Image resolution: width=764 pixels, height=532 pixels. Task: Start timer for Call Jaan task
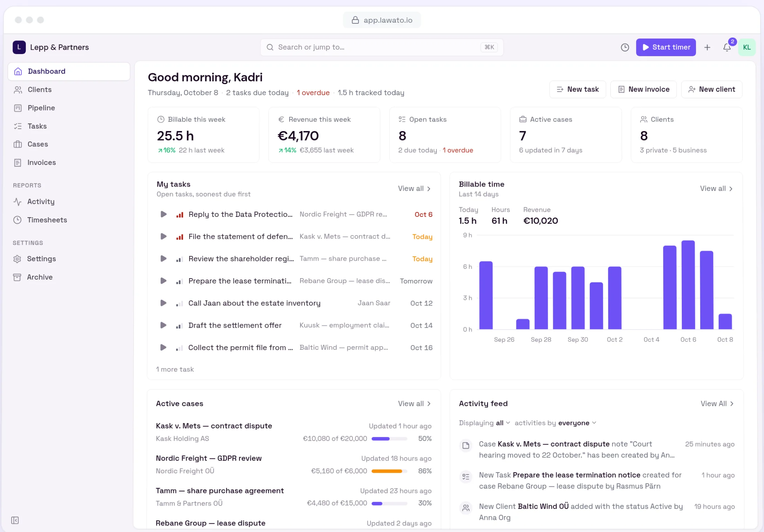click(x=163, y=303)
